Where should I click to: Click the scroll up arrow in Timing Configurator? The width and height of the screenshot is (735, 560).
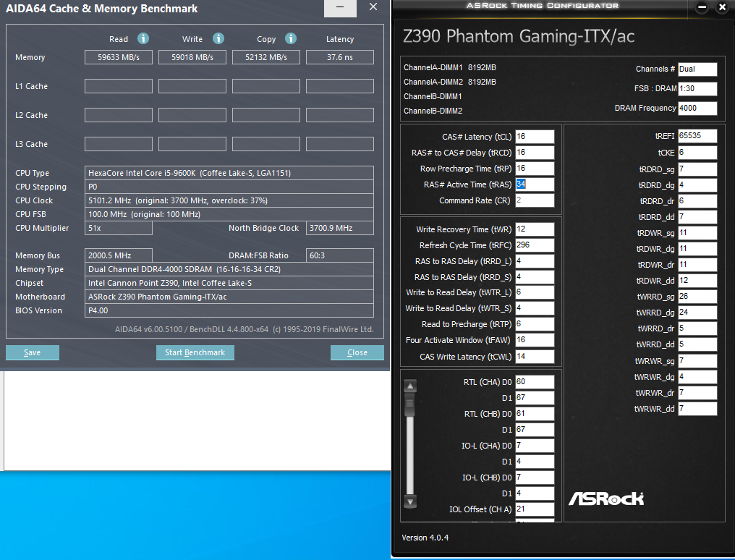(x=410, y=386)
